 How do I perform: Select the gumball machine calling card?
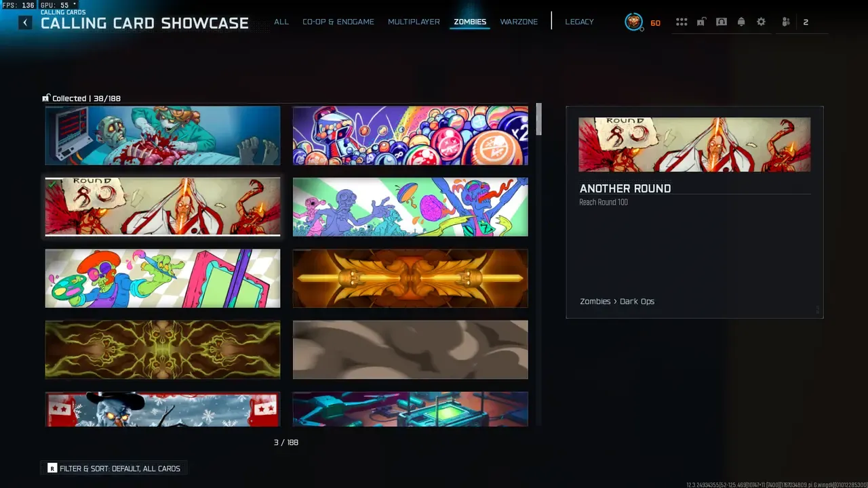coord(410,136)
